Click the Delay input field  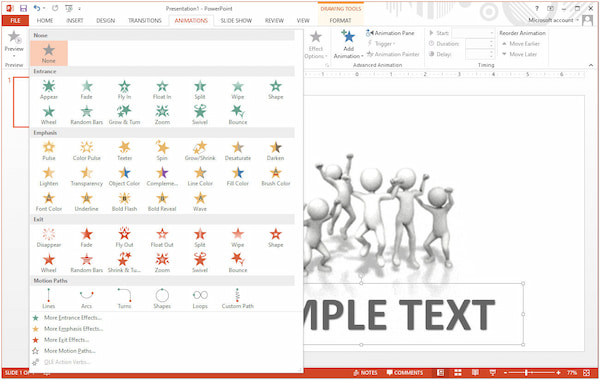tap(478, 54)
